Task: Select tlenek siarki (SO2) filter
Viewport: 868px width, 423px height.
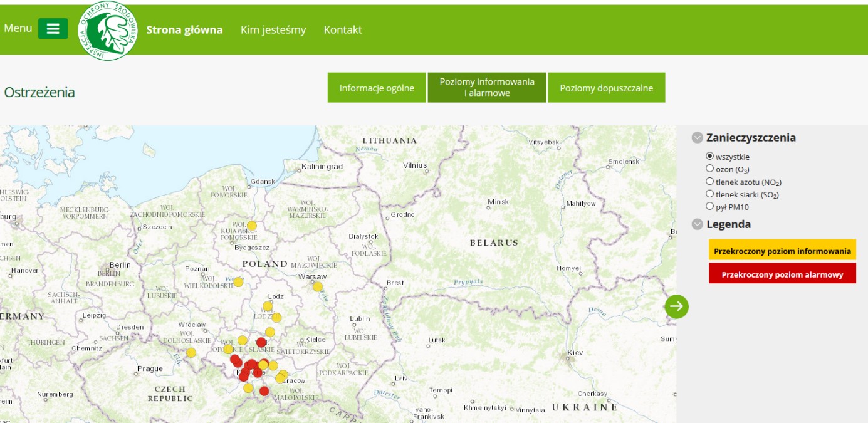Action: pyautogui.click(x=710, y=194)
